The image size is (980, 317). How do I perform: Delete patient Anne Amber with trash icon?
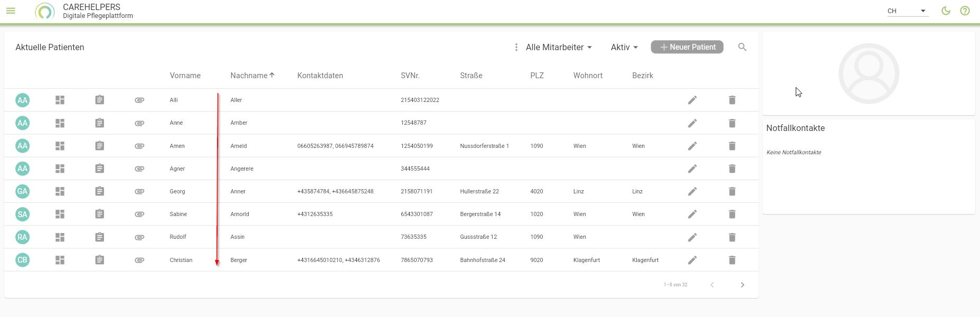tap(732, 123)
